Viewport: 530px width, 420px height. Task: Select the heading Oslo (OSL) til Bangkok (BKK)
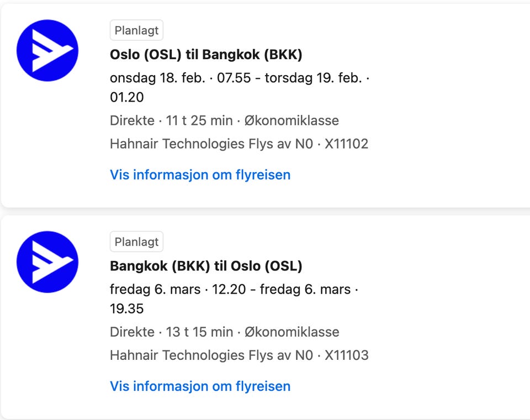(x=206, y=55)
